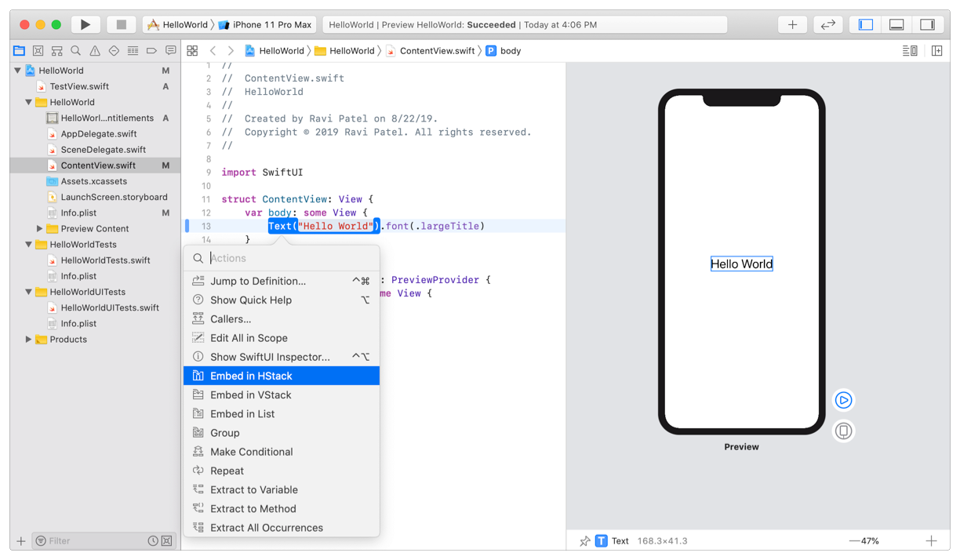Click the Run (play) button in toolbar

85,24
